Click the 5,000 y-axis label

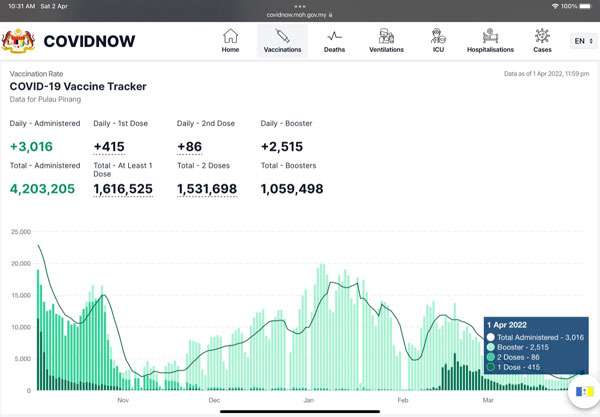click(x=23, y=359)
